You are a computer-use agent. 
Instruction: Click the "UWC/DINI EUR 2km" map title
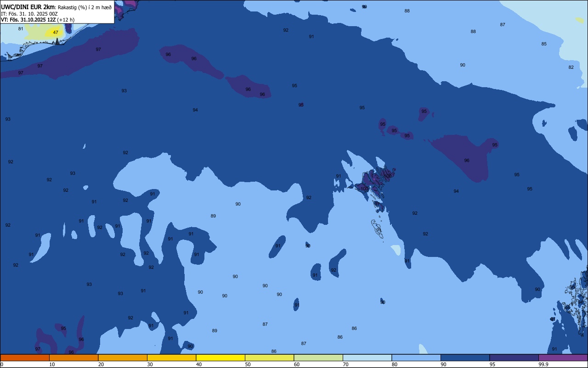[x=28, y=7]
